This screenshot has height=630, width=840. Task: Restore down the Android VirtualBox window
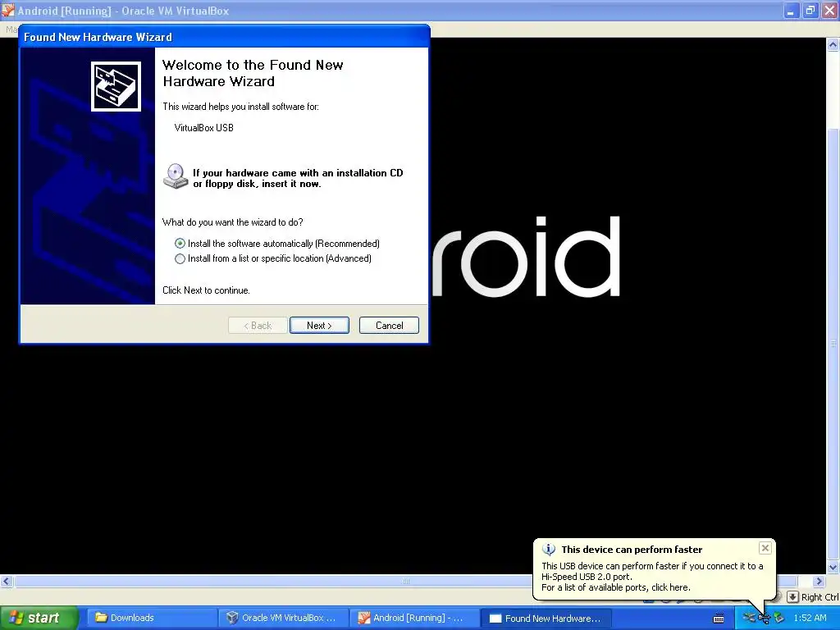810,10
